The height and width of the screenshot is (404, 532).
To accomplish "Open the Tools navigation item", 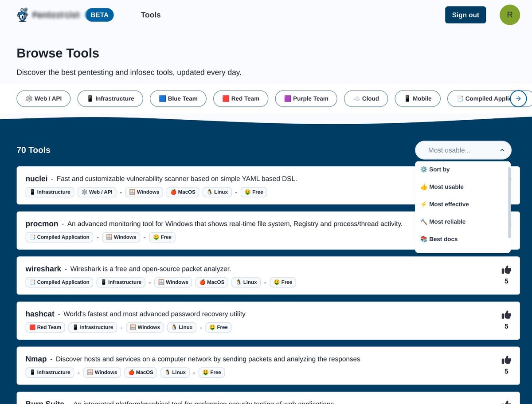I will point(151,15).
